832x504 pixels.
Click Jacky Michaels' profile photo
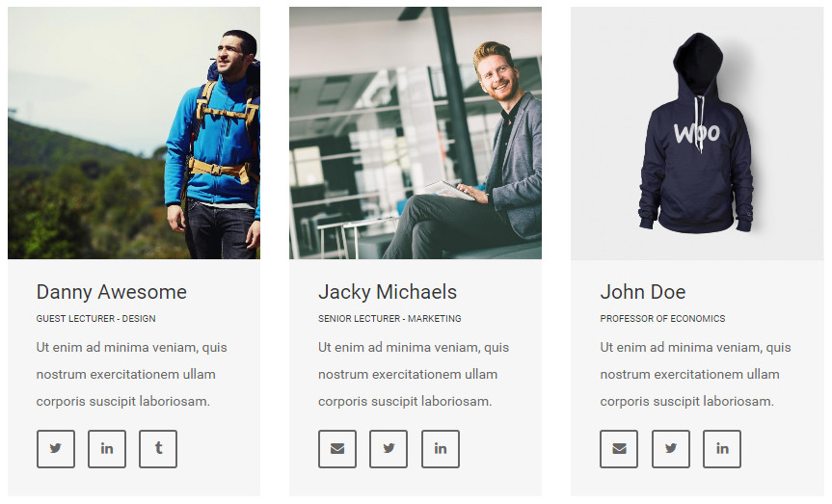point(416,133)
